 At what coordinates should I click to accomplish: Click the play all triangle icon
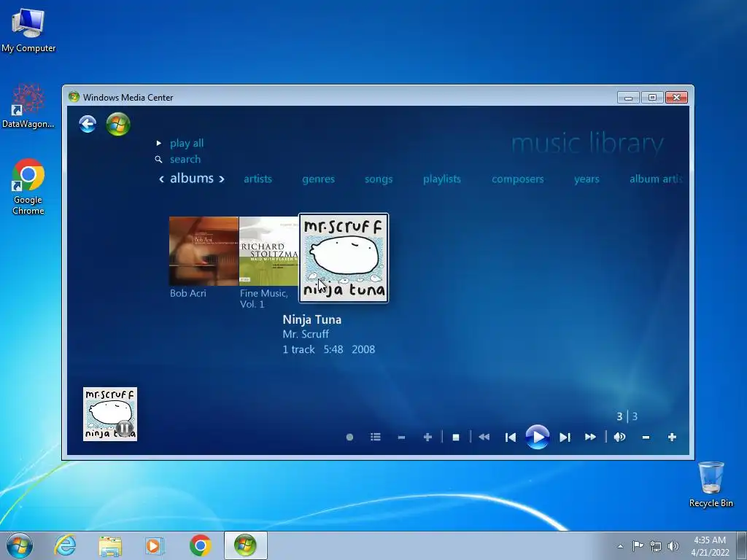(x=158, y=143)
